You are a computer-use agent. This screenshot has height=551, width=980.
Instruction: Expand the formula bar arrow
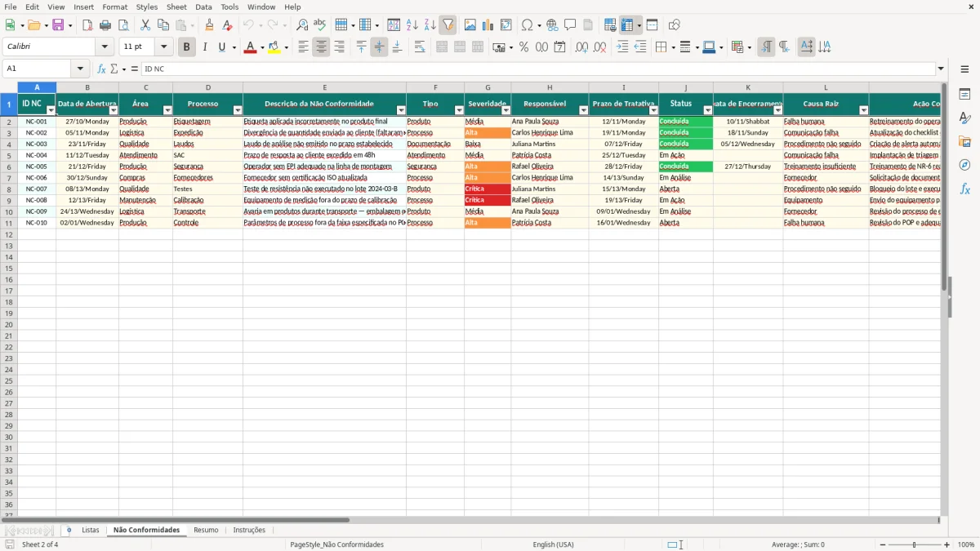tap(941, 69)
